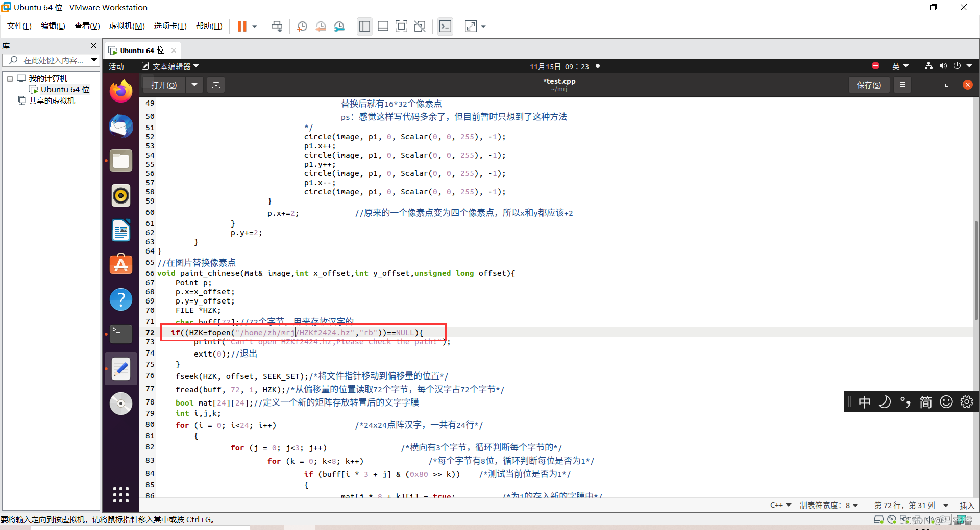Open the Ubuntu network indicator
The image size is (980, 530).
[928, 66]
